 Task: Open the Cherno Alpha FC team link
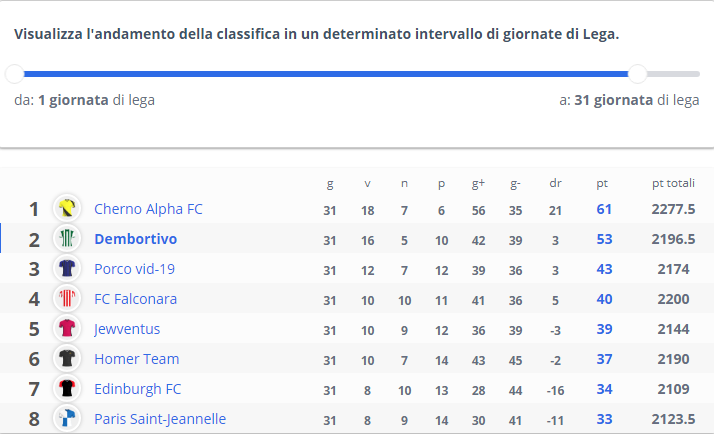[148, 209]
